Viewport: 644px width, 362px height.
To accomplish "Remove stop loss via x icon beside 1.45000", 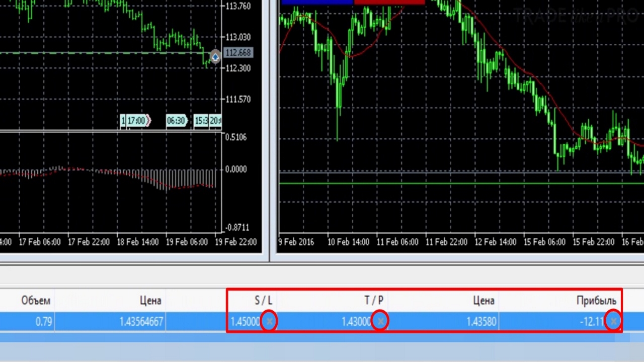I will (x=269, y=321).
